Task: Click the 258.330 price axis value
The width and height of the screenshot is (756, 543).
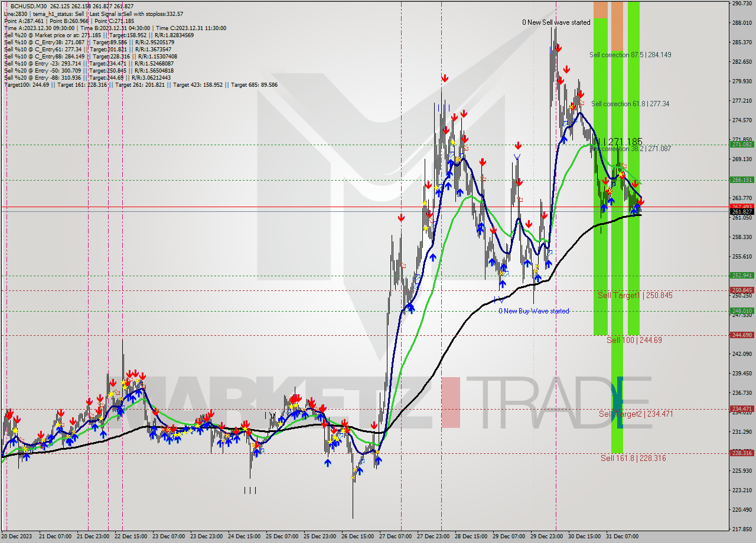Action: click(742, 237)
